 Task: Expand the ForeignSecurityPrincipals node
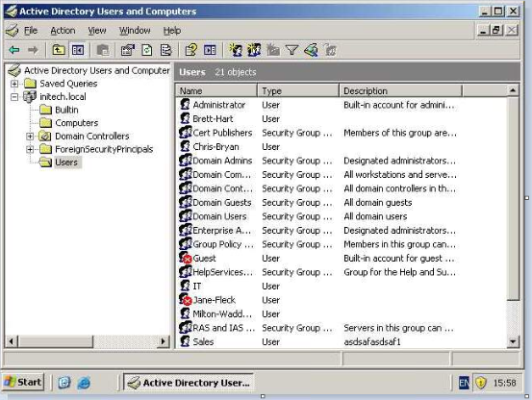(x=30, y=149)
